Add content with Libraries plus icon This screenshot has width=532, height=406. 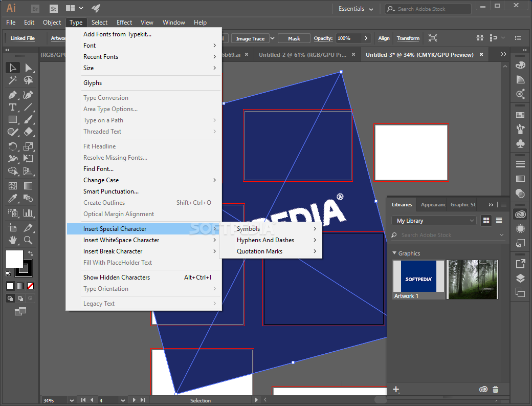[396, 390]
